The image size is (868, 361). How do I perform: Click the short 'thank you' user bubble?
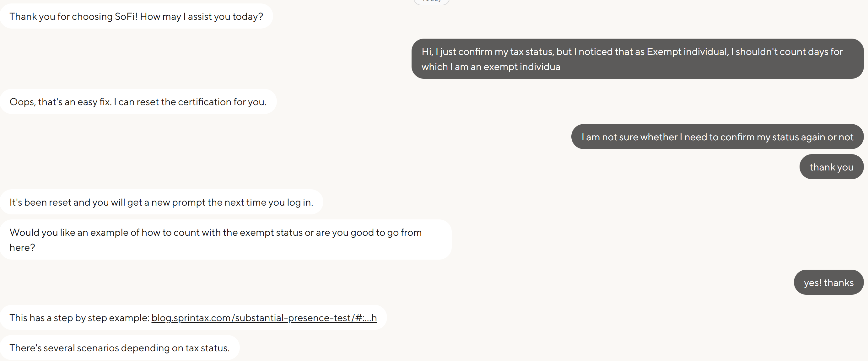coord(831,167)
